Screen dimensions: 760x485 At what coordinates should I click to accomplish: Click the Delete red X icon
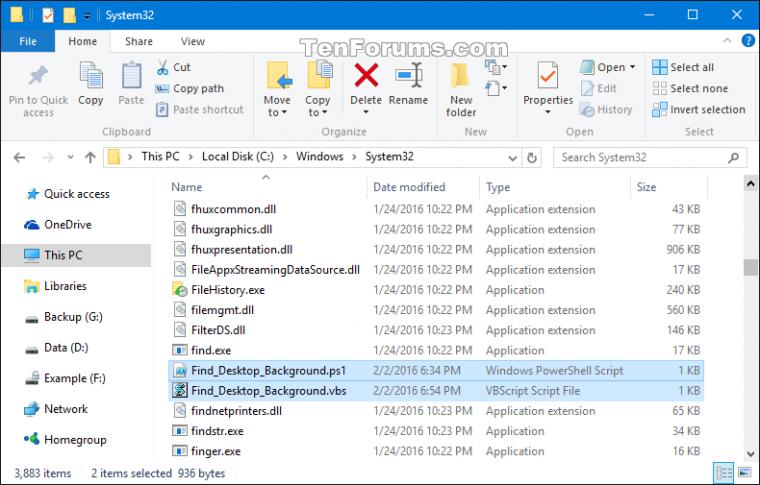click(x=366, y=75)
